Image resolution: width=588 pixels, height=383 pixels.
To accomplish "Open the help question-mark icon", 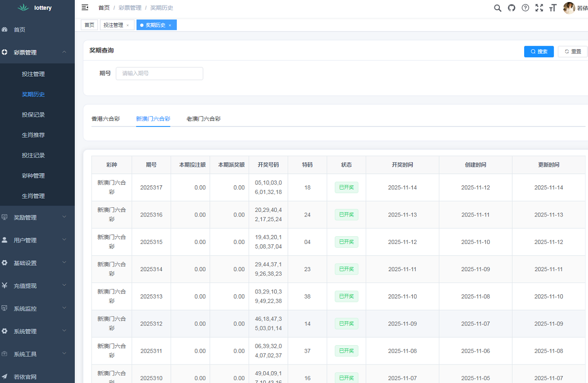I will [x=525, y=8].
